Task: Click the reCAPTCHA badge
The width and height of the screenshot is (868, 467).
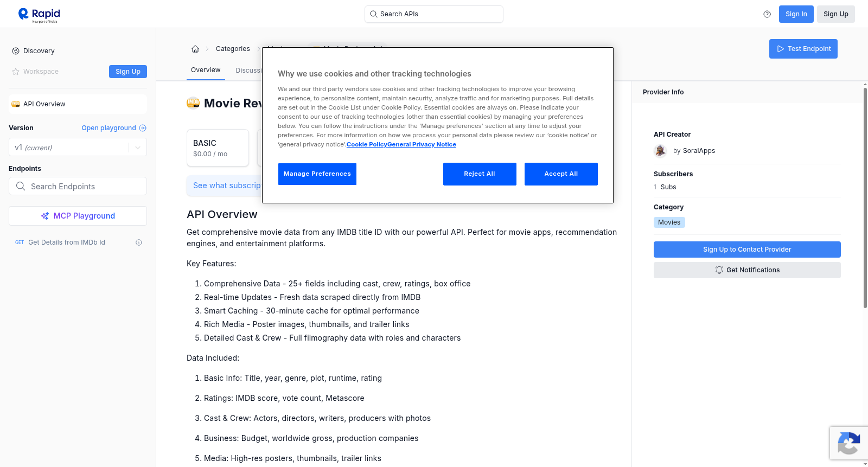Action: tap(848, 443)
